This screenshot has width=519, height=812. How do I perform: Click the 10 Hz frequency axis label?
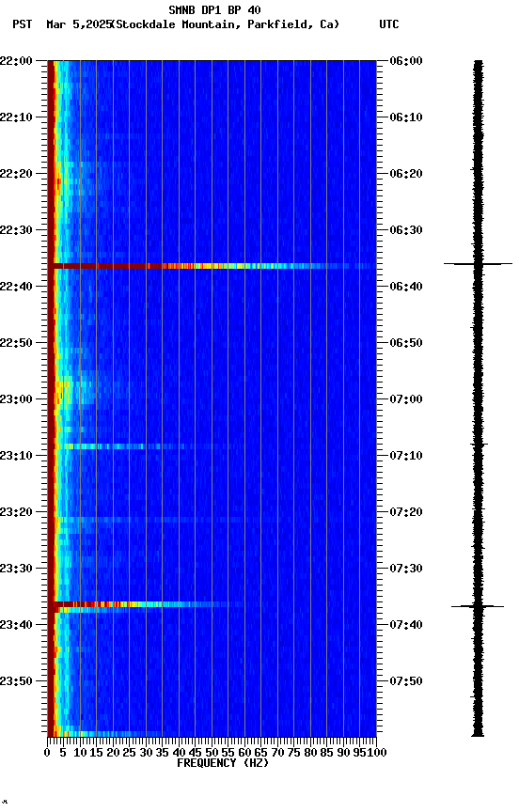(x=80, y=753)
